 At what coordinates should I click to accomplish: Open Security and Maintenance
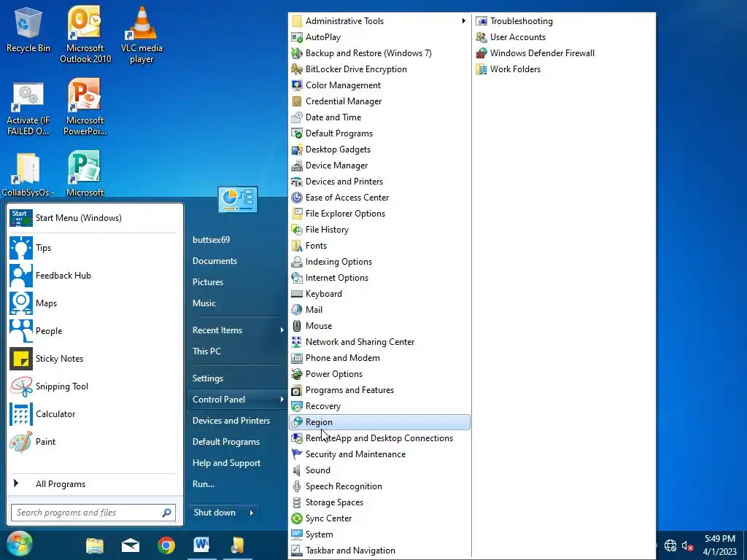[379, 454]
